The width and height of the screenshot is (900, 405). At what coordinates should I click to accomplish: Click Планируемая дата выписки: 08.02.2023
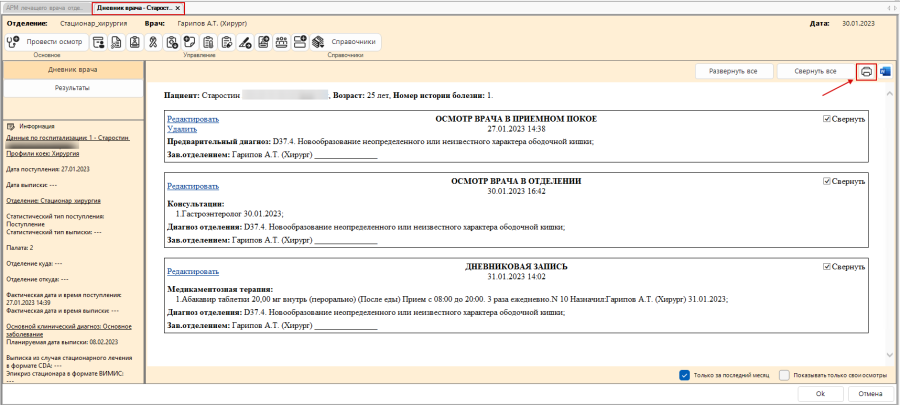tap(62, 341)
